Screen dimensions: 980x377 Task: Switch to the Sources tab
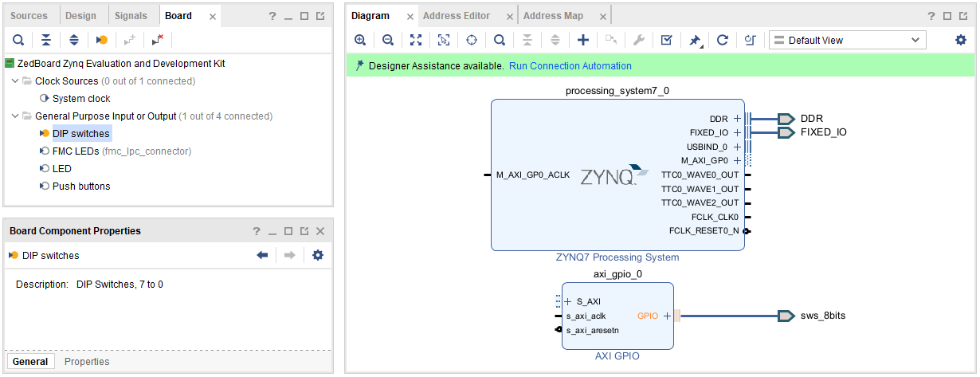click(29, 16)
